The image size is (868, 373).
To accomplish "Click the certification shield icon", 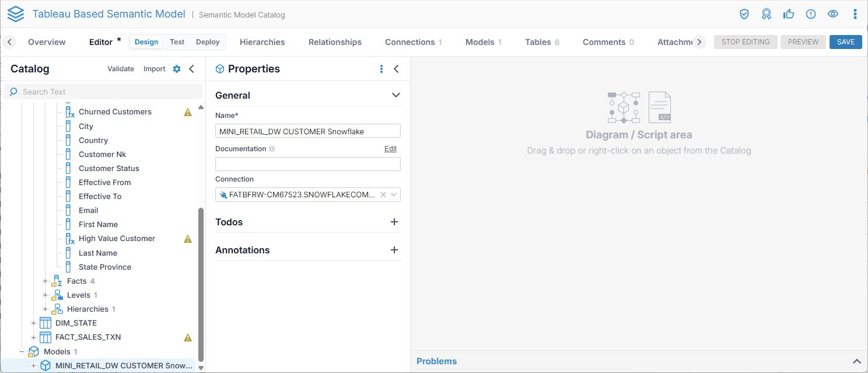I will pos(744,14).
